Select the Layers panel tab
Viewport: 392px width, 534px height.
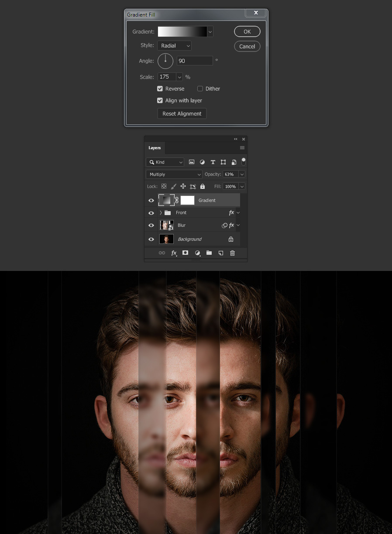(155, 148)
